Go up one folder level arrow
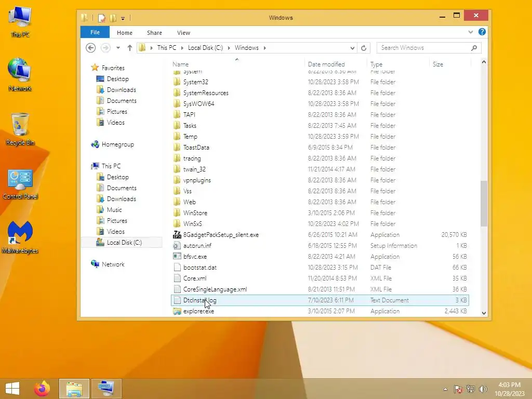The image size is (532, 399). pyautogui.click(x=129, y=48)
